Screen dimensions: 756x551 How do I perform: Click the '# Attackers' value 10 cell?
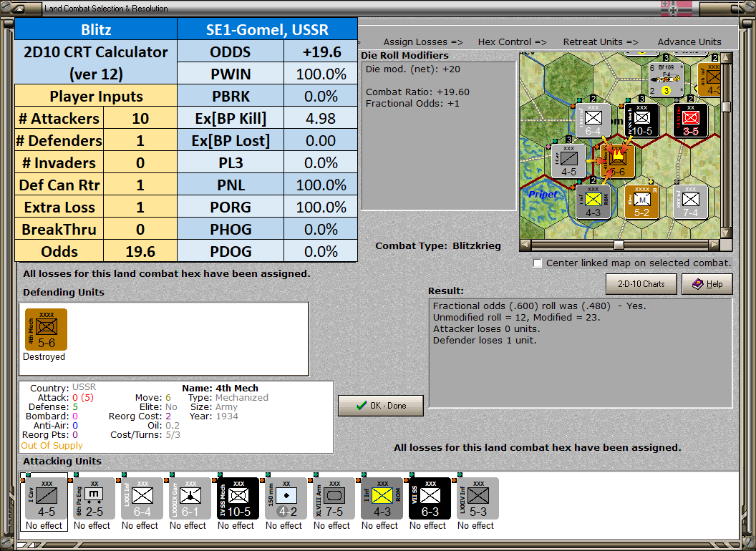(x=140, y=118)
